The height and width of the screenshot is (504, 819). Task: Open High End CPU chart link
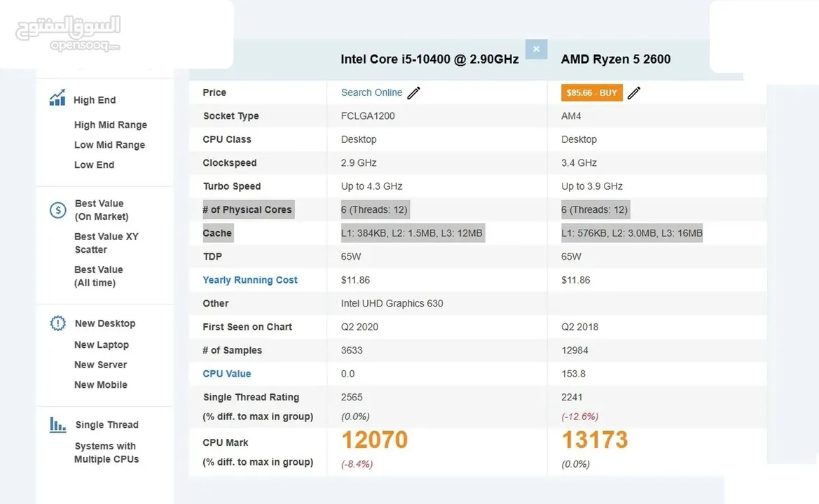click(95, 100)
